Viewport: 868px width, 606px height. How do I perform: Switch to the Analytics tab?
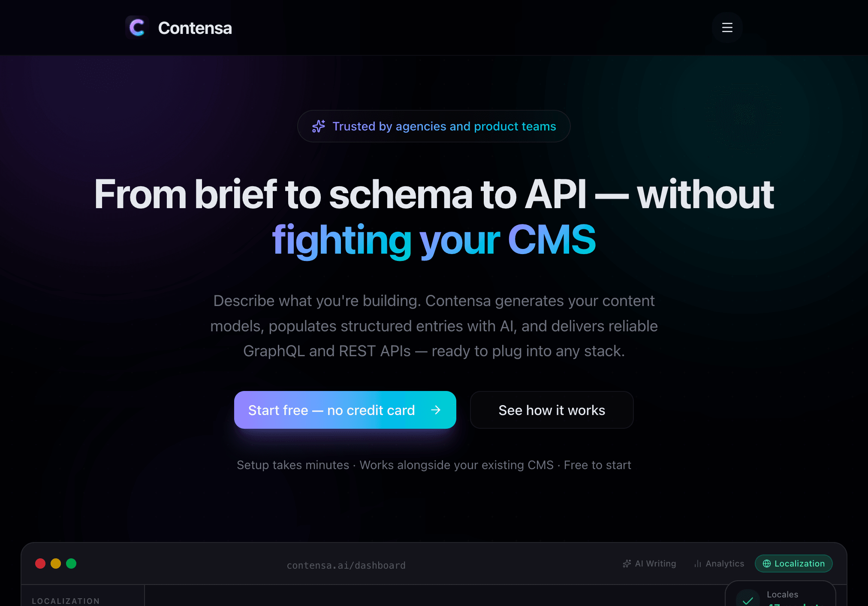[719, 564]
